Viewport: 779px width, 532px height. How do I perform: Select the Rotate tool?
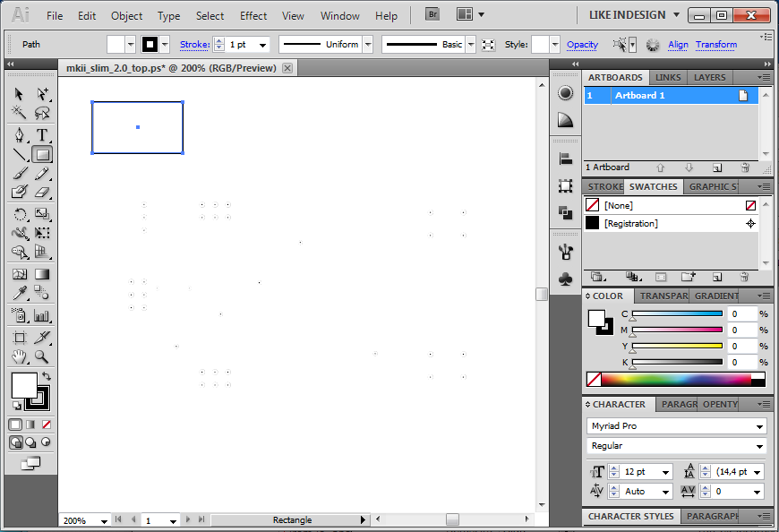(x=19, y=215)
